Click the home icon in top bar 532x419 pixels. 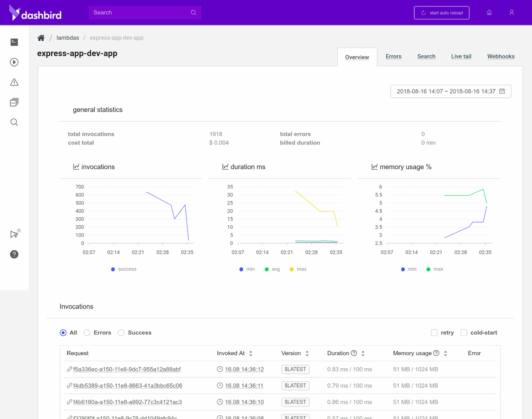489,12
